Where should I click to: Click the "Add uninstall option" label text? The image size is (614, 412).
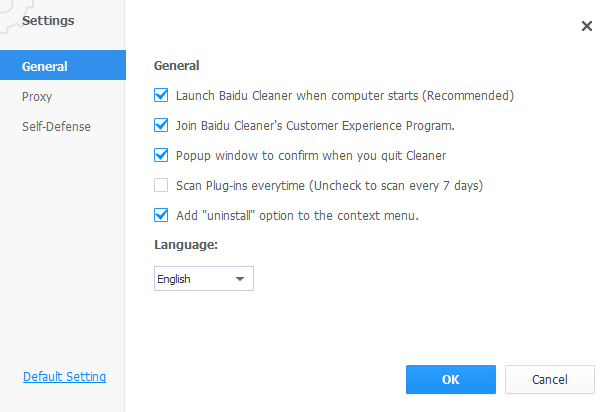click(x=296, y=214)
